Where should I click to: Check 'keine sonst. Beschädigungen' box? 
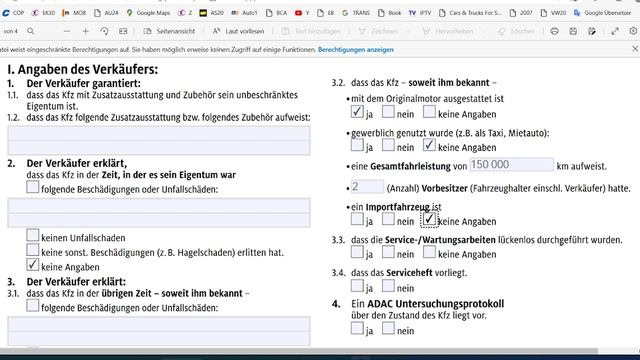[x=33, y=250]
